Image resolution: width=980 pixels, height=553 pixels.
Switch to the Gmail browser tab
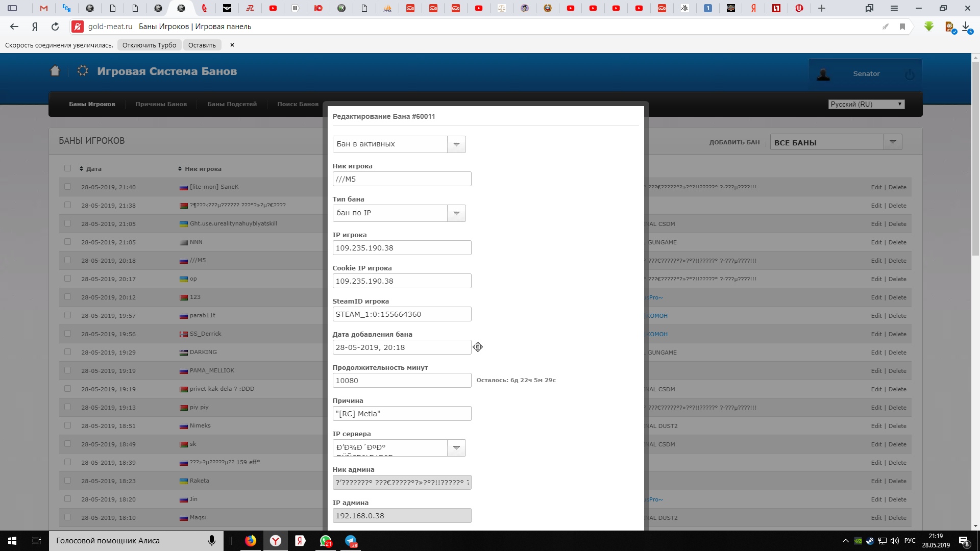point(44,8)
